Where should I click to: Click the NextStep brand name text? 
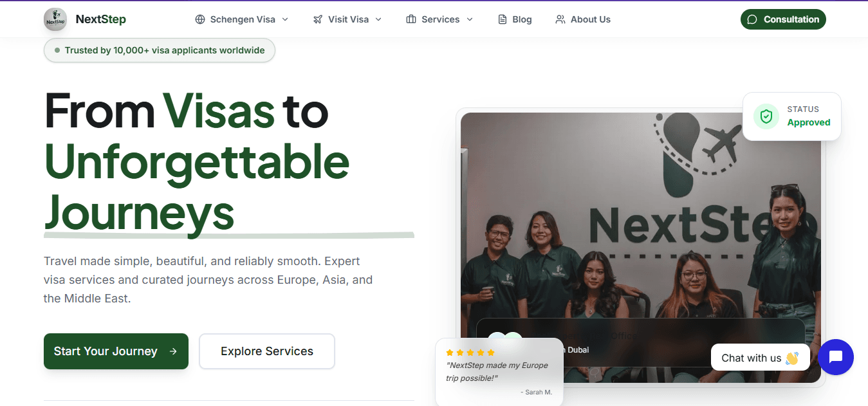(x=100, y=19)
